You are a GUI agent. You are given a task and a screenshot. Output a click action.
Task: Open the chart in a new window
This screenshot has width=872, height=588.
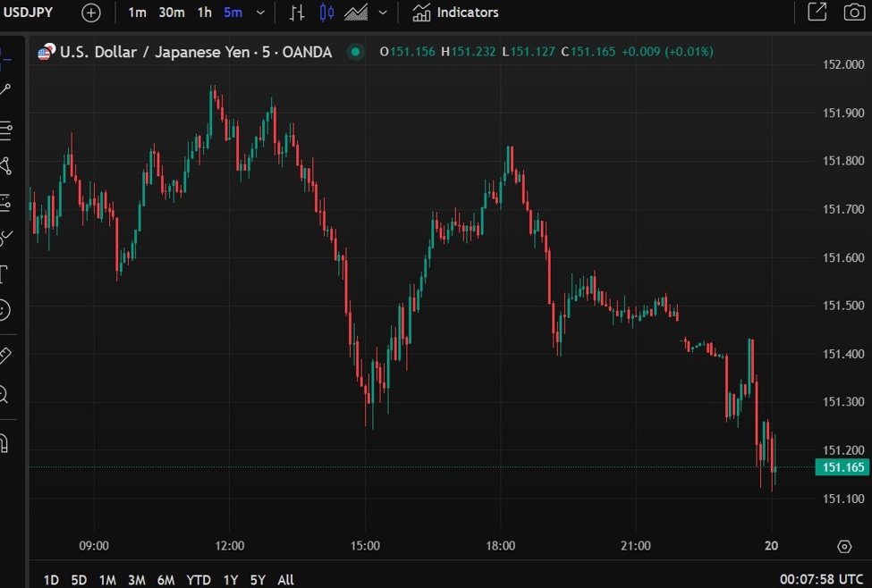[x=817, y=13]
